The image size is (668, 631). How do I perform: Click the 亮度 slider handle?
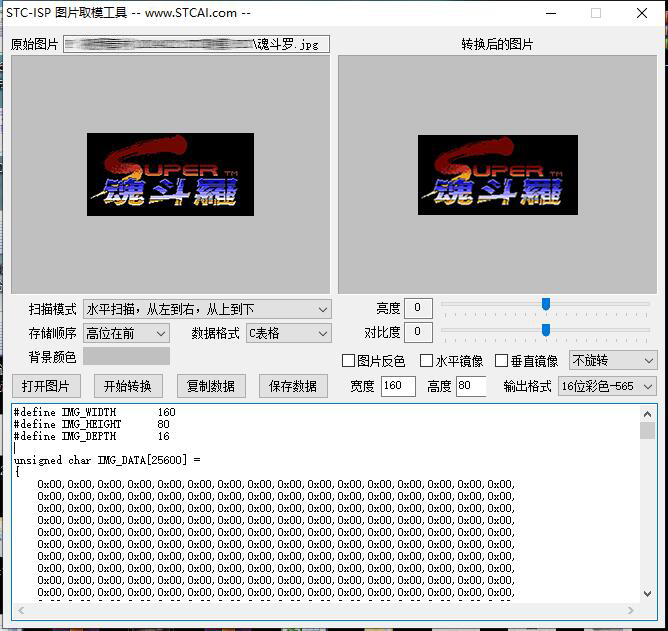pyautogui.click(x=546, y=304)
